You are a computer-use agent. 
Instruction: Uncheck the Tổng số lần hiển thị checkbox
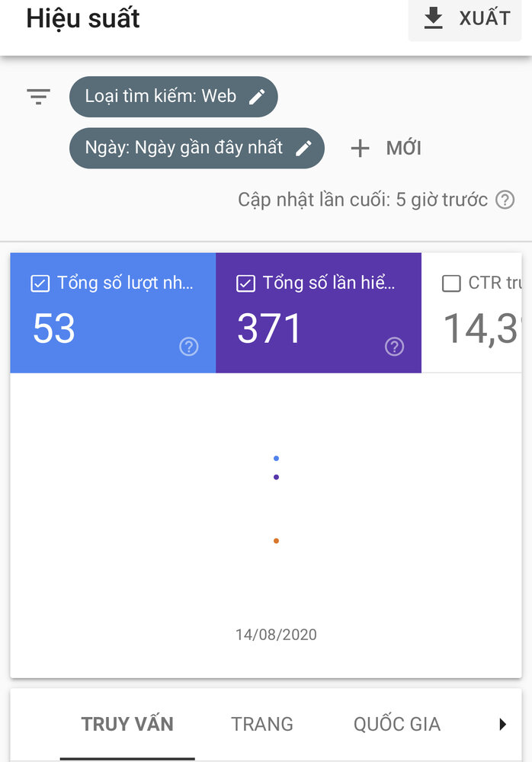[x=245, y=283]
